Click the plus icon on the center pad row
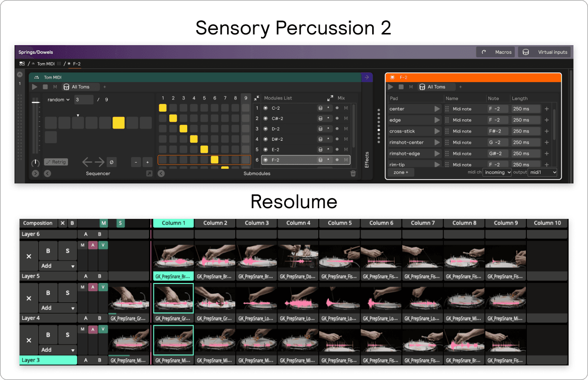 (547, 109)
